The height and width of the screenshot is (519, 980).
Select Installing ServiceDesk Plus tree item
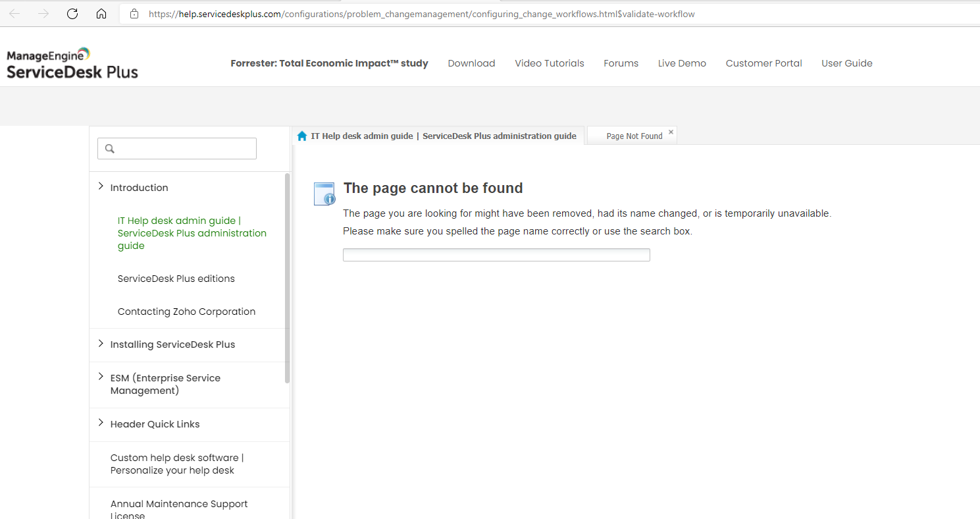(172, 344)
